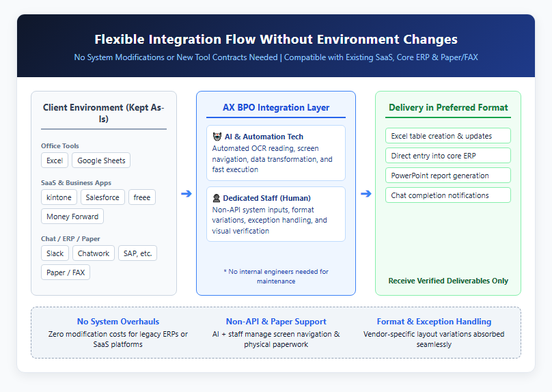This screenshot has width=552, height=392.
Task: Click the Vendor-specific layout variations text
Action: [x=434, y=339]
